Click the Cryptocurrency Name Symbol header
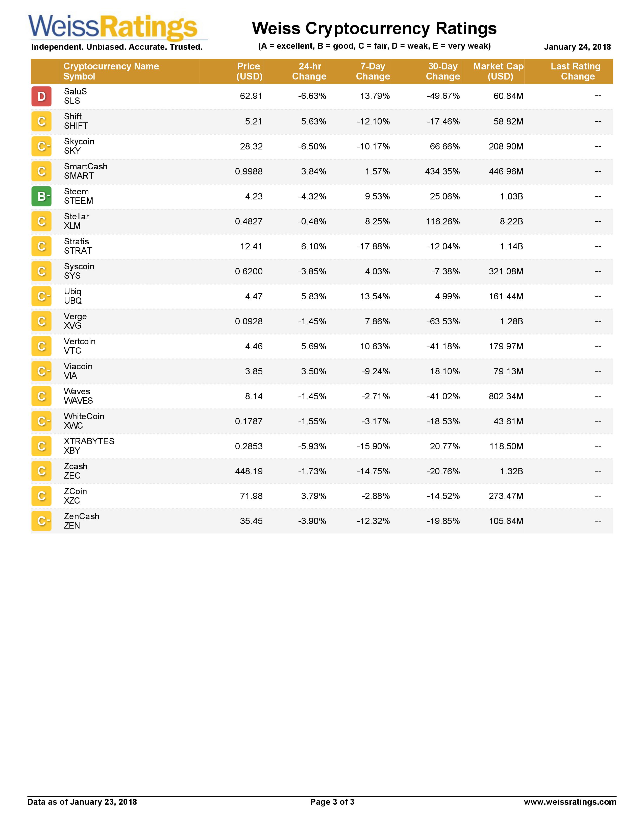The width and height of the screenshot is (644, 833). pyautogui.click(x=111, y=71)
